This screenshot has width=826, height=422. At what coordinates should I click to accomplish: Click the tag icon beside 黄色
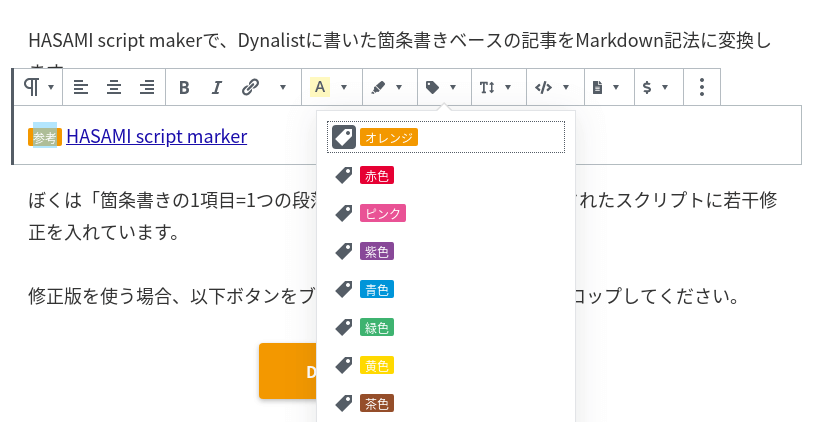coord(344,365)
